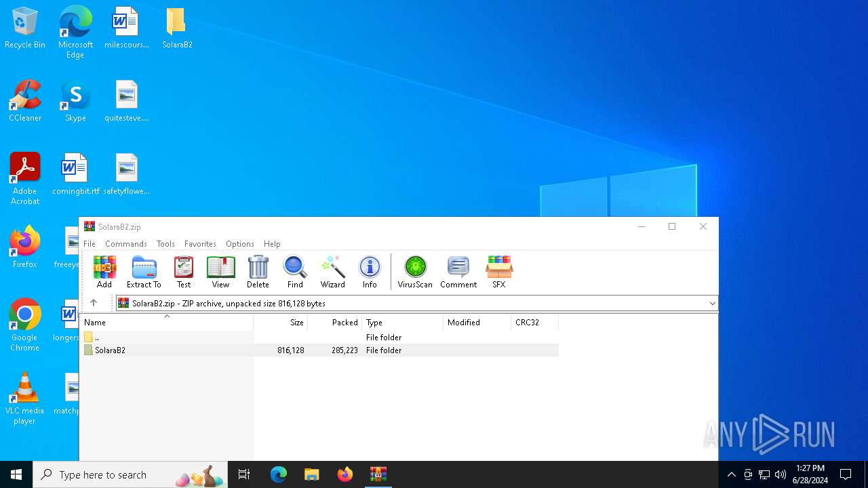The width and height of the screenshot is (868, 488).
Task: Select the SolaraB2 folder row in archive
Action: pos(319,350)
